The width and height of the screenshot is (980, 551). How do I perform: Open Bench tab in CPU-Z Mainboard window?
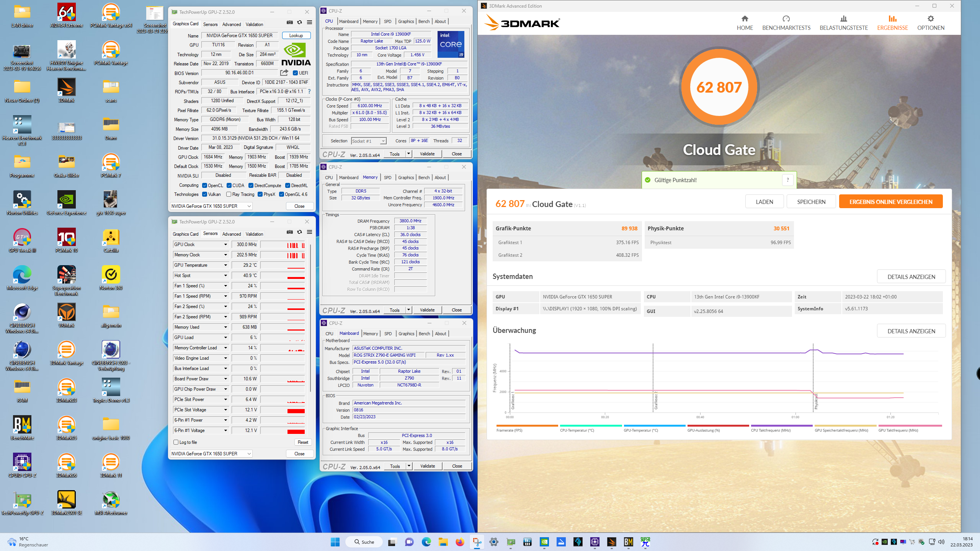click(x=424, y=334)
